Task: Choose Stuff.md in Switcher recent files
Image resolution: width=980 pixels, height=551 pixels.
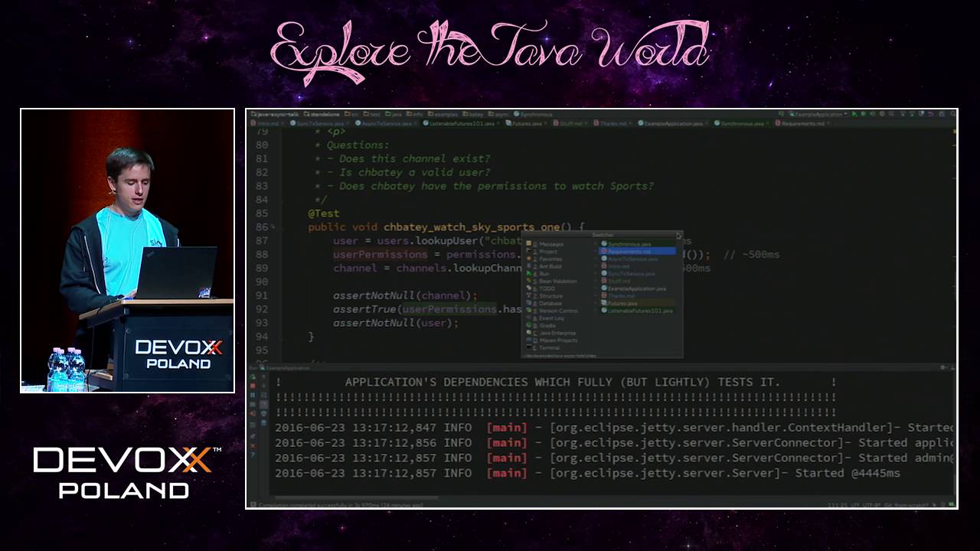Action: [x=637, y=281]
